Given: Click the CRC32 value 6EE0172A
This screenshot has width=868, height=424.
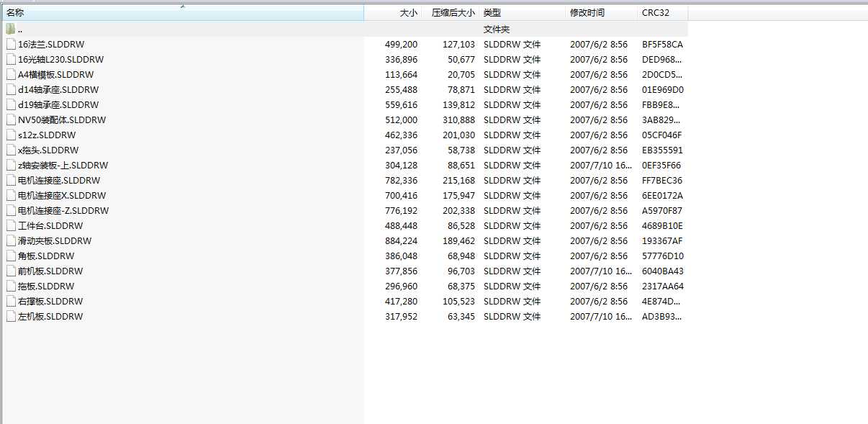Looking at the screenshot, I should point(663,195).
